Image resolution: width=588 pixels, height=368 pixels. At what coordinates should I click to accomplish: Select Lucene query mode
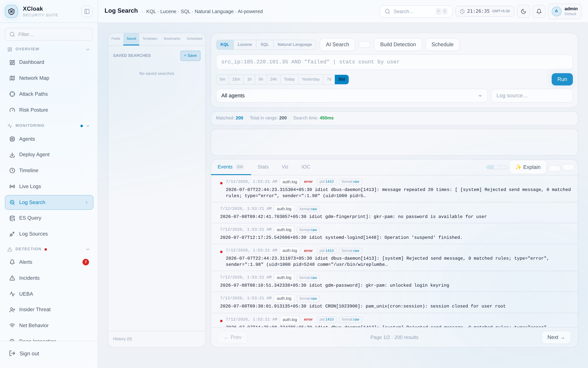244,45
